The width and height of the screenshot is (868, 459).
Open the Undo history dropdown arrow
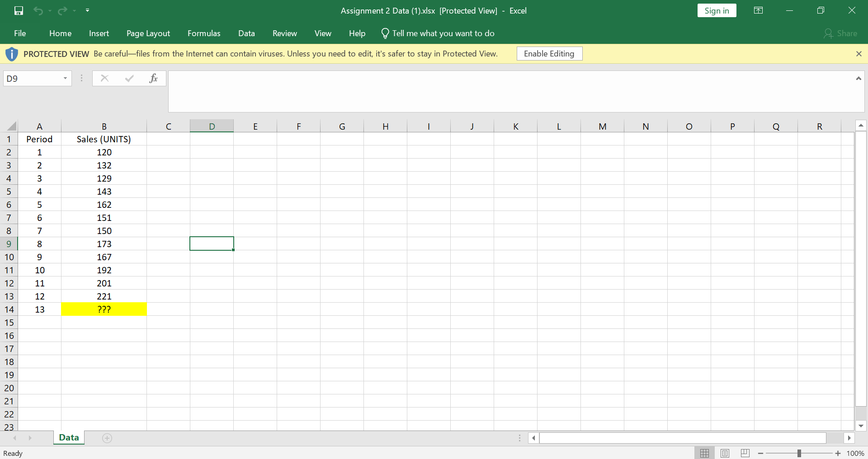click(x=50, y=10)
